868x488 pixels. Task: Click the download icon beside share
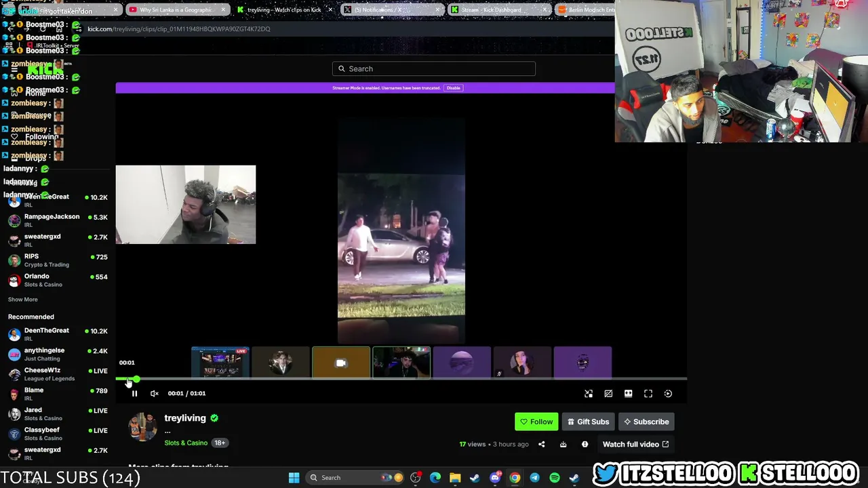pos(563,445)
